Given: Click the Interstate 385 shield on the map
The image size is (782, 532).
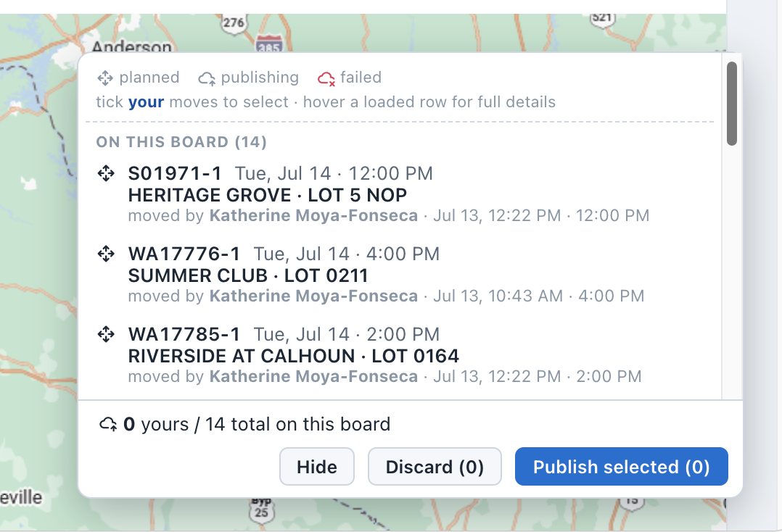Looking at the screenshot, I should tap(269, 43).
